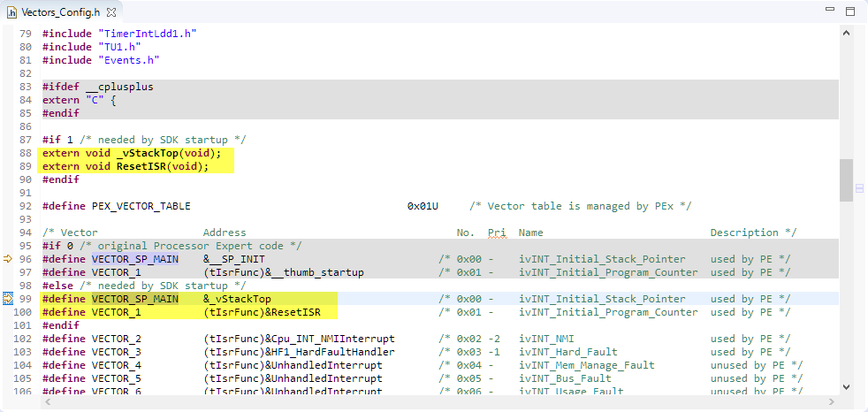
Task: Click on &_vStackTop address value
Action: pyautogui.click(x=237, y=299)
